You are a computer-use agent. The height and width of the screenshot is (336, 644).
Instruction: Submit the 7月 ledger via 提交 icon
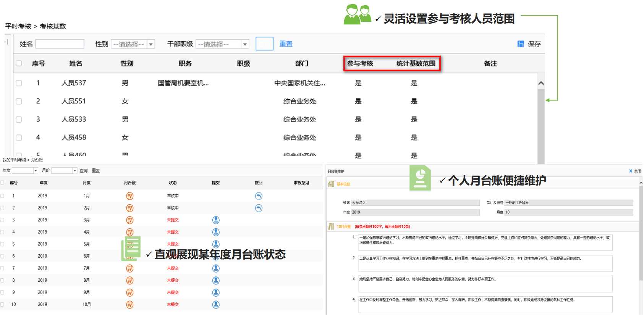pos(216,268)
